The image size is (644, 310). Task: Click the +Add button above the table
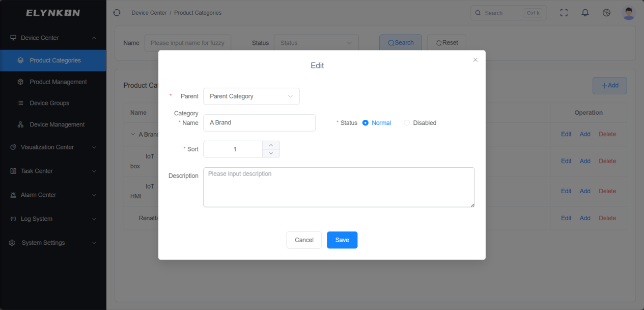(x=609, y=86)
